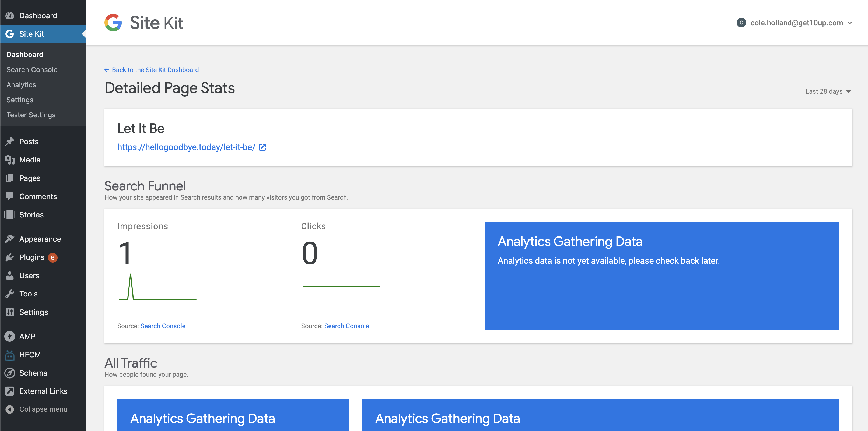The height and width of the screenshot is (431, 868).
Task: Click Search Console source link under Clicks
Action: coord(346,326)
